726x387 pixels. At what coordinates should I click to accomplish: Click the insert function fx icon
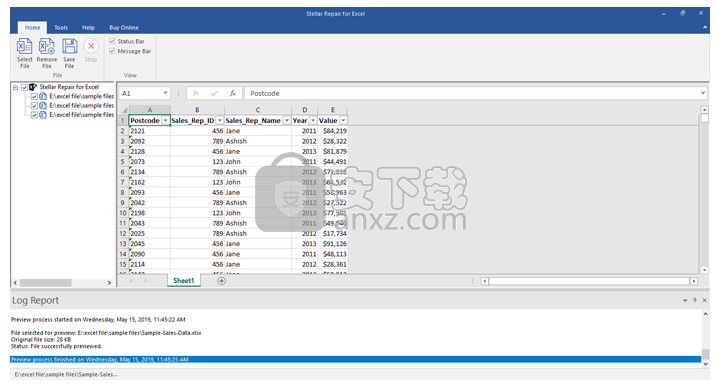(233, 94)
